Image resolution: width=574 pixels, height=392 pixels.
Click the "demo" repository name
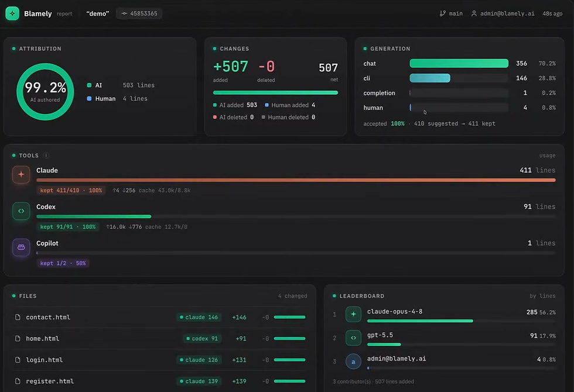98,13
